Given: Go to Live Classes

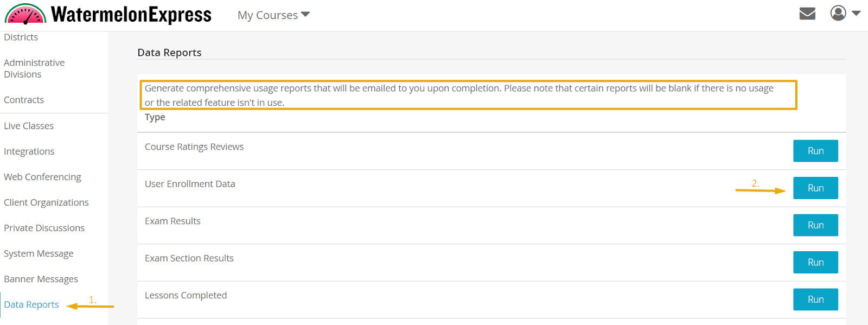Looking at the screenshot, I should tap(29, 126).
